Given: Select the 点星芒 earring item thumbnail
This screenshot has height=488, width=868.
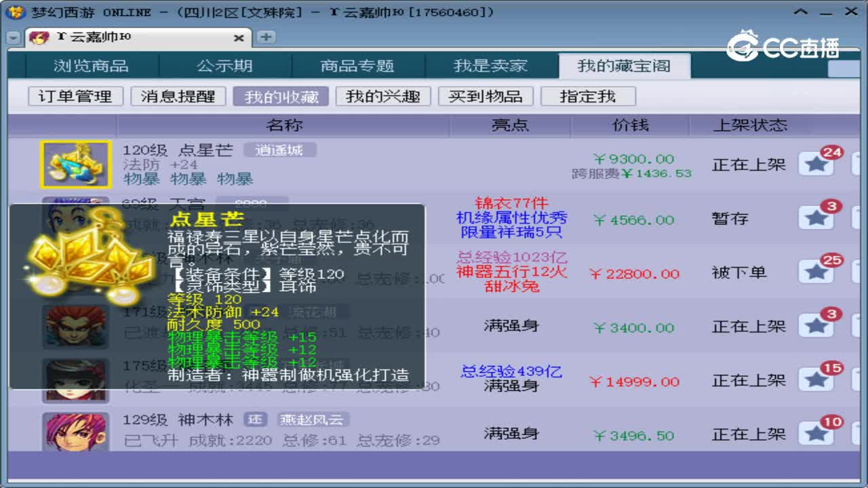Looking at the screenshot, I should [75, 165].
